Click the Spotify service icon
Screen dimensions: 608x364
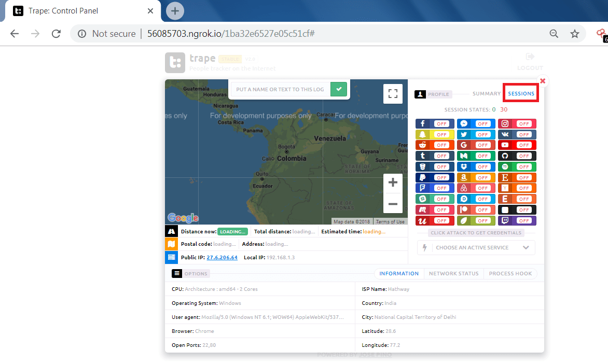[505, 166]
